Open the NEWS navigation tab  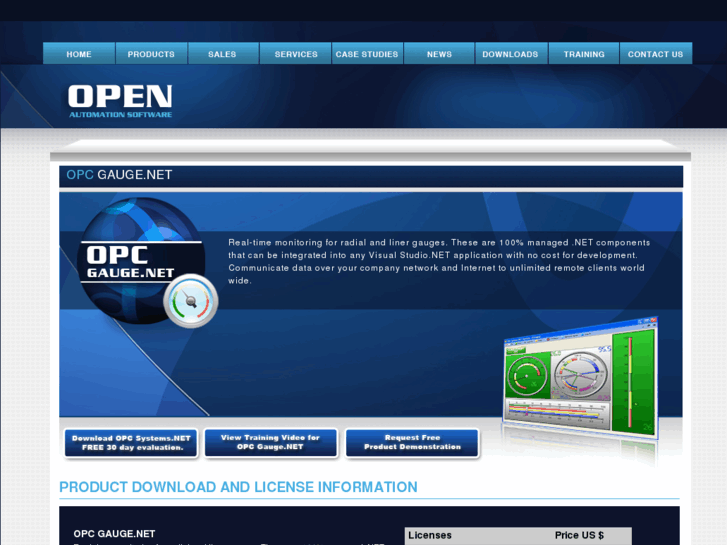coord(439,54)
